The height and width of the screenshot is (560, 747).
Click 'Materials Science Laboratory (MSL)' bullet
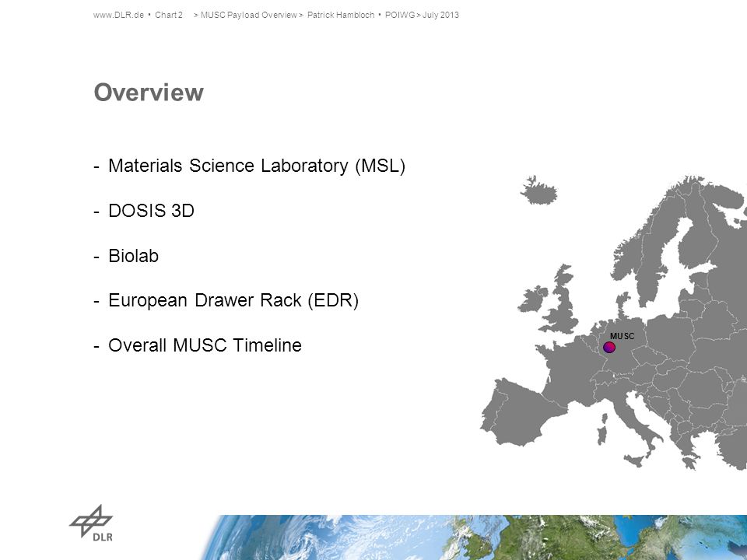(x=257, y=166)
